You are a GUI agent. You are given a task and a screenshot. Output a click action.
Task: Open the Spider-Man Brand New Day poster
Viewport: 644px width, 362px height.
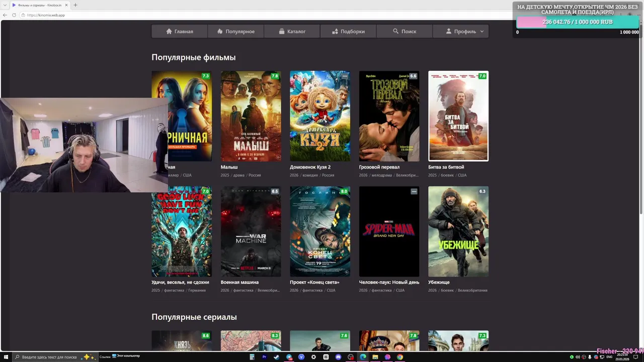tap(389, 231)
